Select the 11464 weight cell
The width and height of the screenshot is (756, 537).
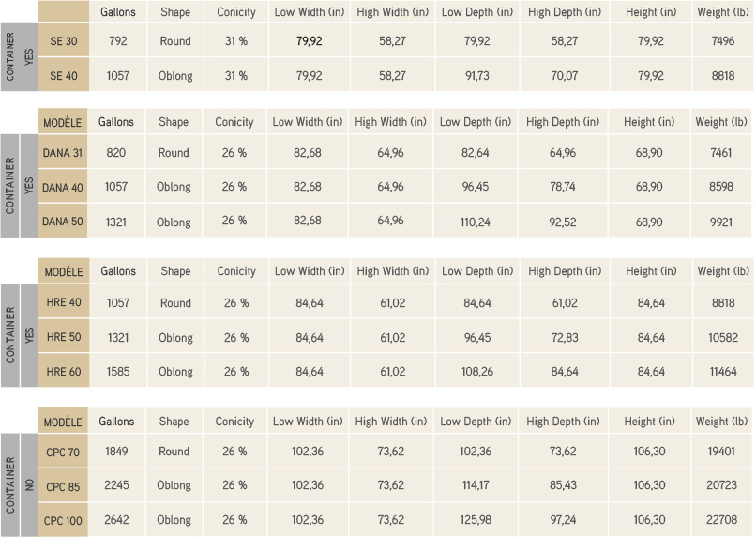722,372
